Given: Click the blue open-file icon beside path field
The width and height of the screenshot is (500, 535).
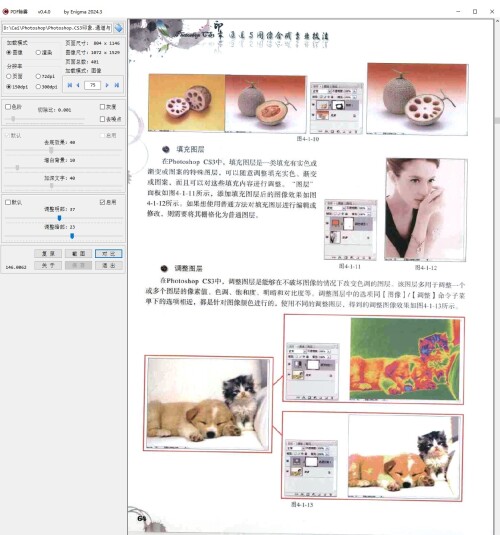Looking at the screenshot, I should (x=119, y=28).
